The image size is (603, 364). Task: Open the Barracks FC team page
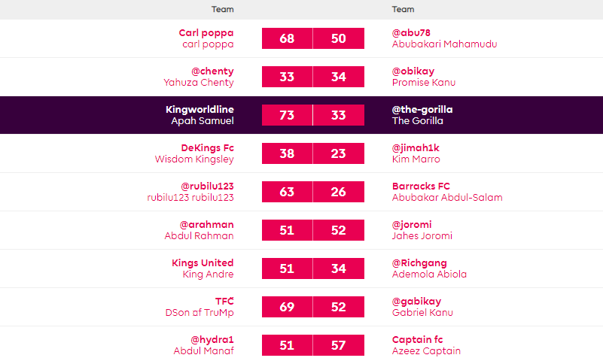point(421,187)
